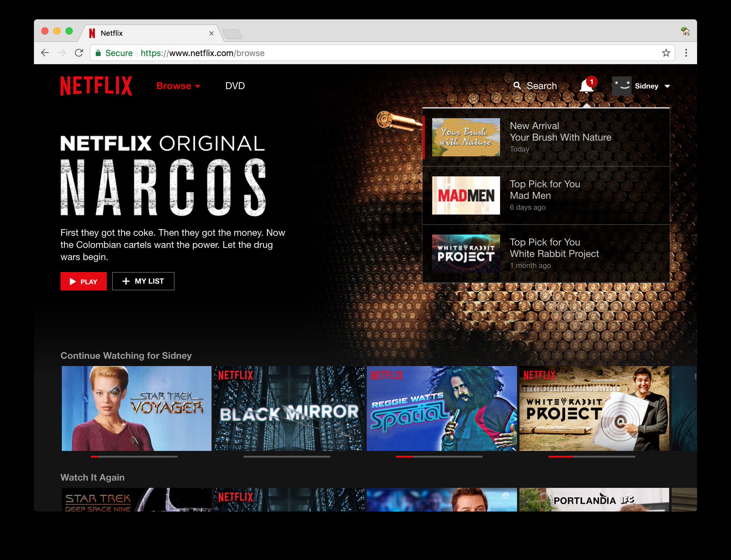731x560 pixels.
Task: Expand the Browse dropdown menu
Action: click(x=178, y=86)
